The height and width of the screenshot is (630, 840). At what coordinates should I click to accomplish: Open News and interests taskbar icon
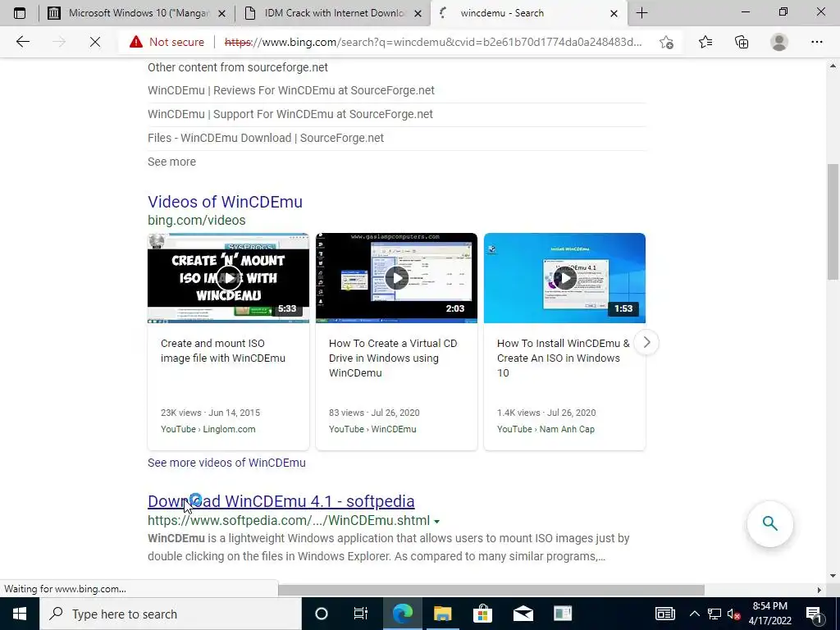[664, 614]
